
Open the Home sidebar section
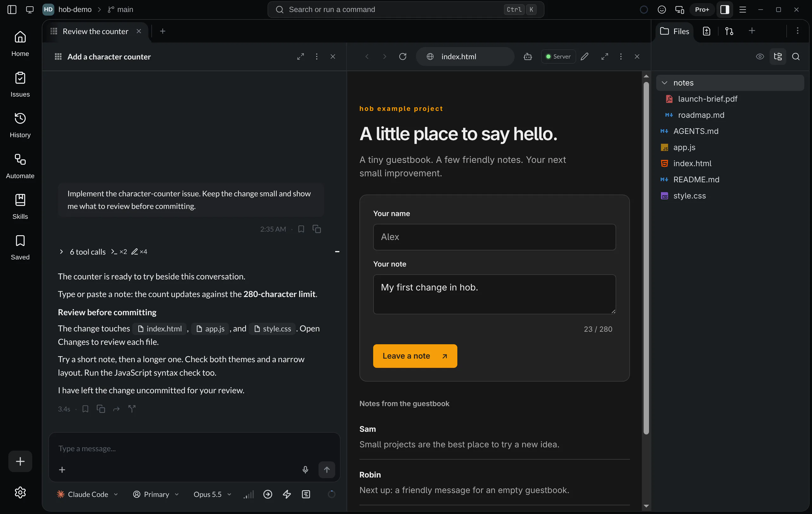pyautogui.click(x=20, y=43)
